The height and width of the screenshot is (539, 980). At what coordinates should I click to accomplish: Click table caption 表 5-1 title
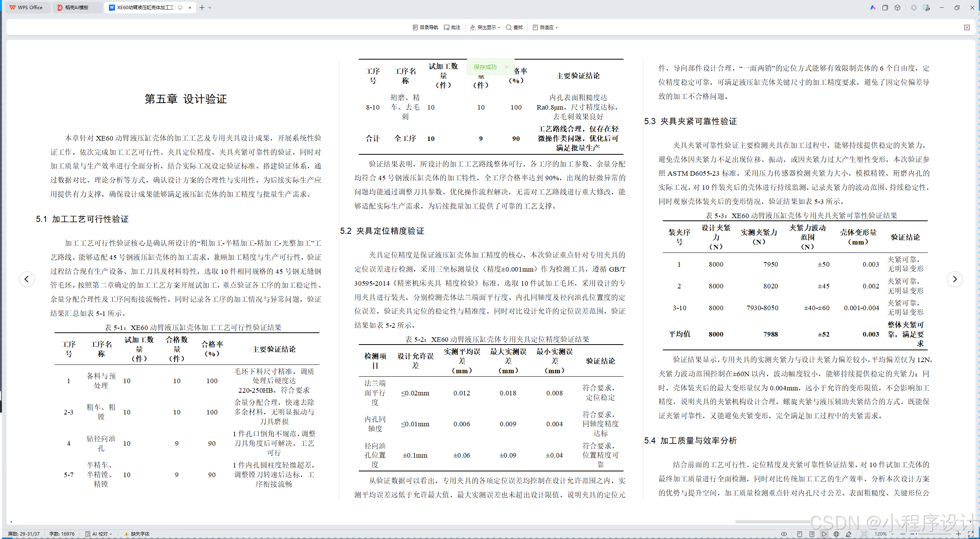point(193,327)
